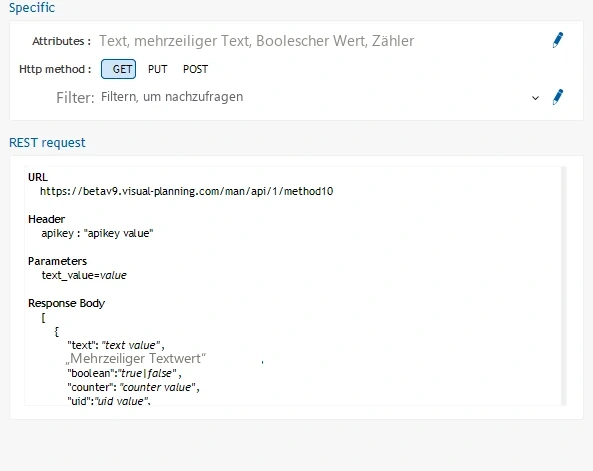Click the "counter" value response line
This screenshot has height=471, width=593.
(x=133, y=387)
